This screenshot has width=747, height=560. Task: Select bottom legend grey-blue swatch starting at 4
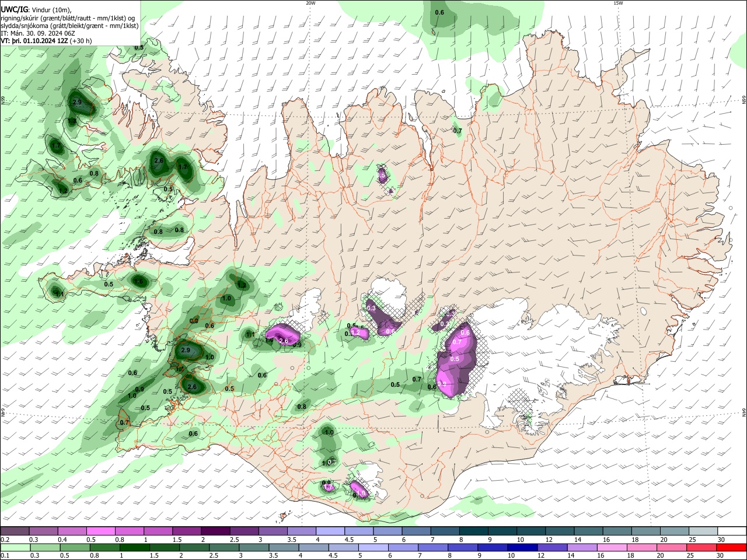(313, 547)
